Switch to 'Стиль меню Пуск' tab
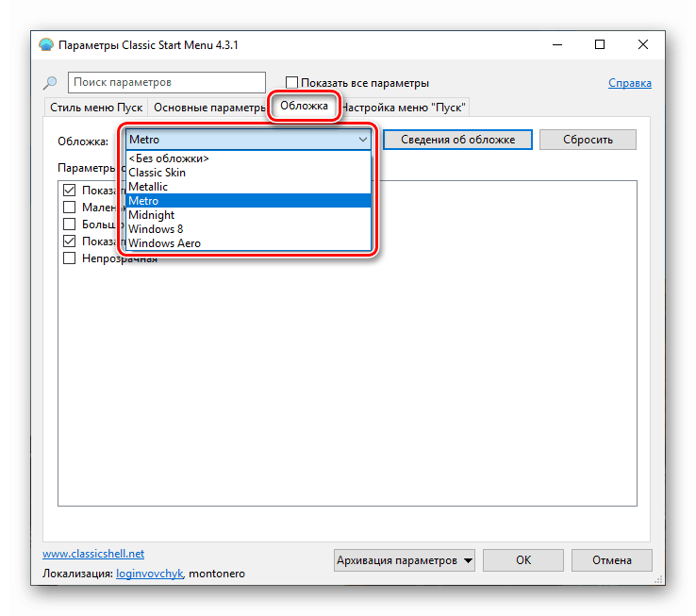Screen dimensions: 696x616 (96, 108)
